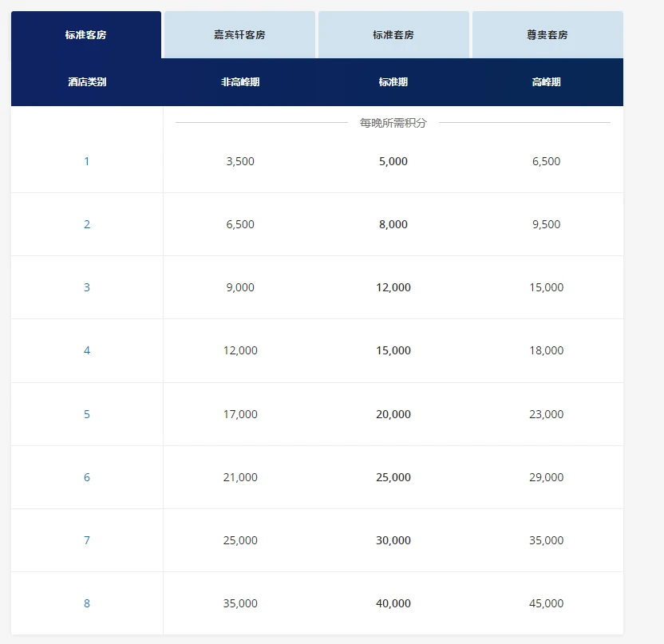664x644 pixels.
Task: Click the 高峰期 column header
Action: pos(546,81)
